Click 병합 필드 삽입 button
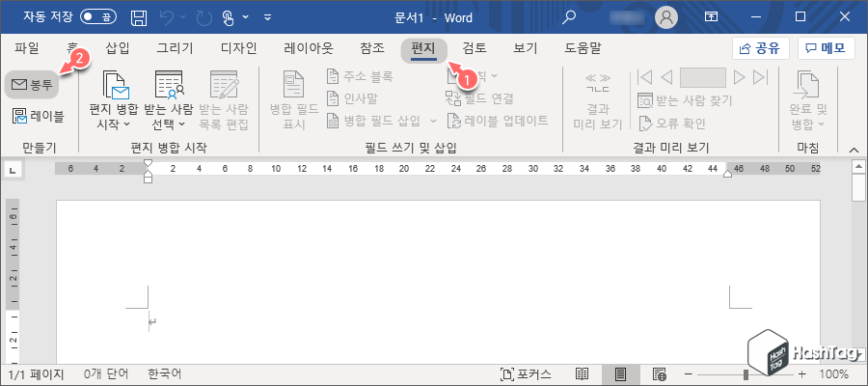The width and height of the screenshot is (868, 386). 374,121
